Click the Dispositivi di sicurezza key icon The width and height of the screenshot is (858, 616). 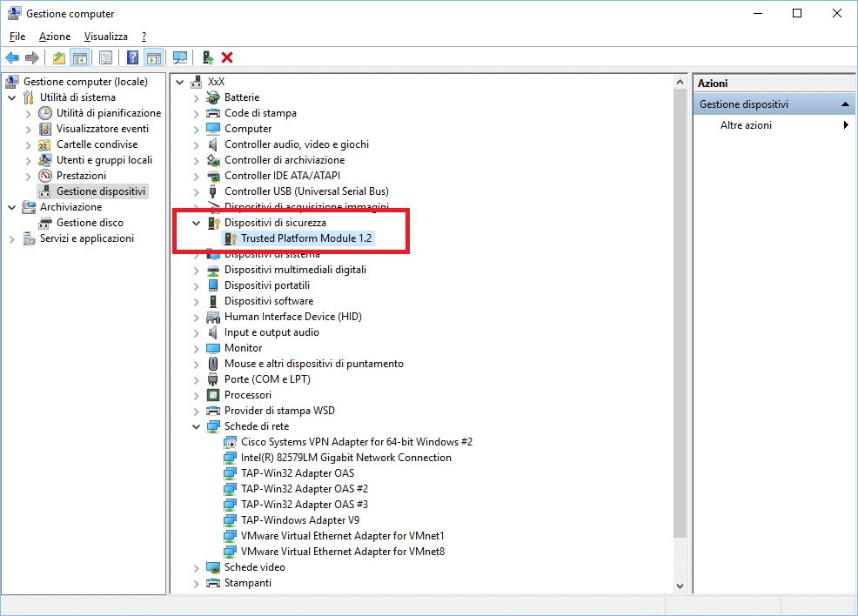213,223
